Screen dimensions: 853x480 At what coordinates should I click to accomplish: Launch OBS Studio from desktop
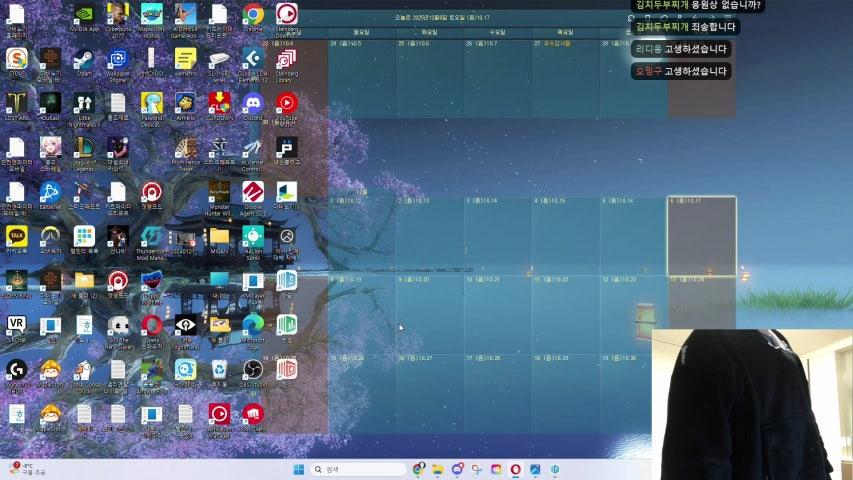252,370
